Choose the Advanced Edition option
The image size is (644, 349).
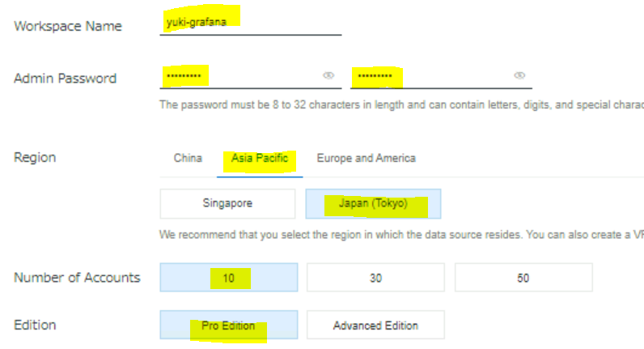(375, 326)
